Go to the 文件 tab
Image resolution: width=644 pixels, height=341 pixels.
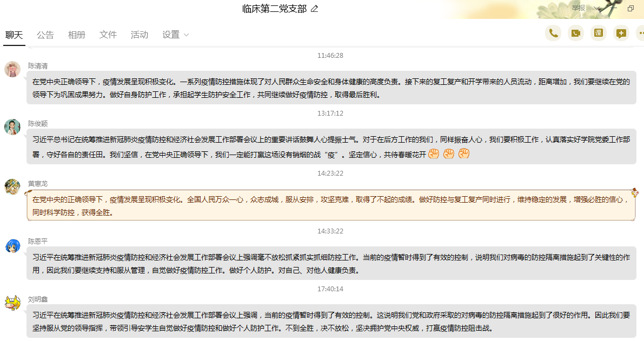click(x=108, y=35)
